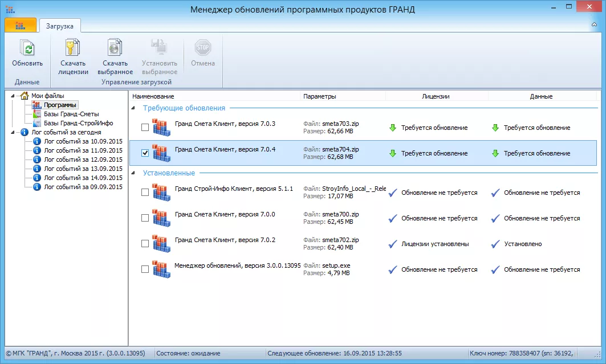The height and width of the screenshot is (364, 606).
Task: Click the Лицензии column header
Action: (x=437, y=96)
